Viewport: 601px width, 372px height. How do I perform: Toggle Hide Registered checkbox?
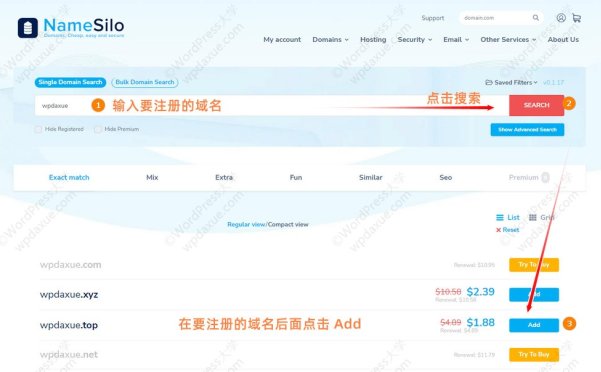pyautogui.click(x=38, y=129)
